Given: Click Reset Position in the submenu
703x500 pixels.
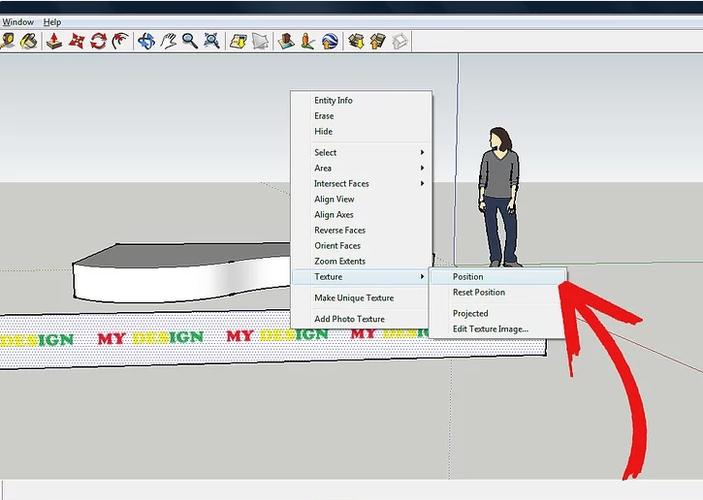Looking at the screenshot, I should click(x=478, y=292).
